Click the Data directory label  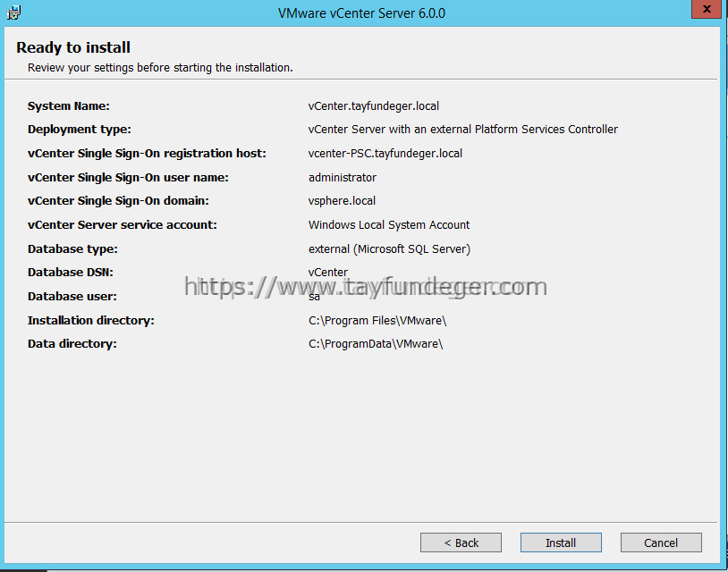coord(72,344)
